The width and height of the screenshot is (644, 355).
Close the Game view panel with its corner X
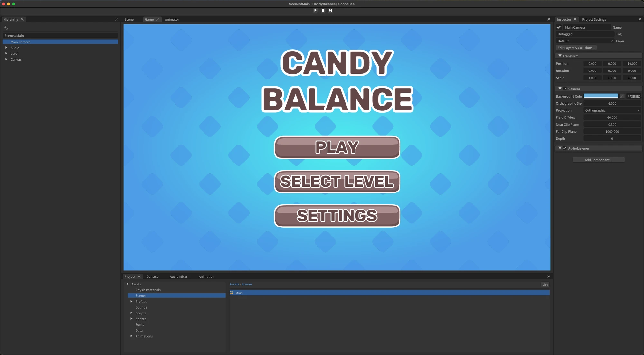click(x=549, y=19)
